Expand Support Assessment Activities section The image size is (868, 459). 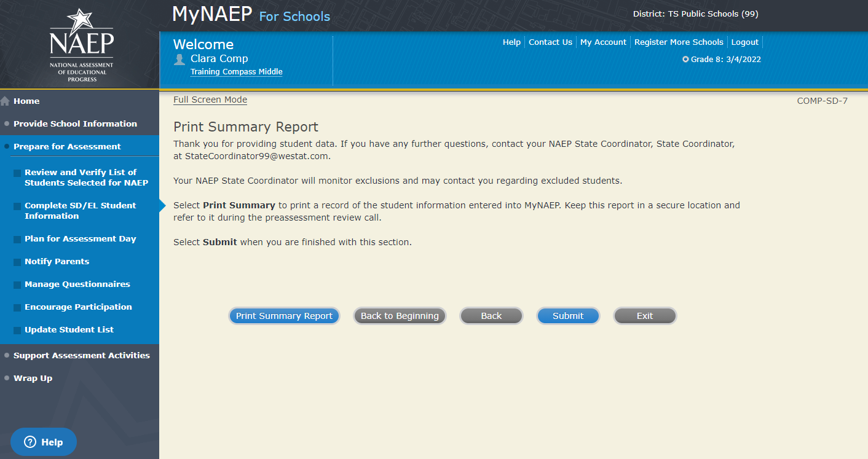click(x=81, y=355)
